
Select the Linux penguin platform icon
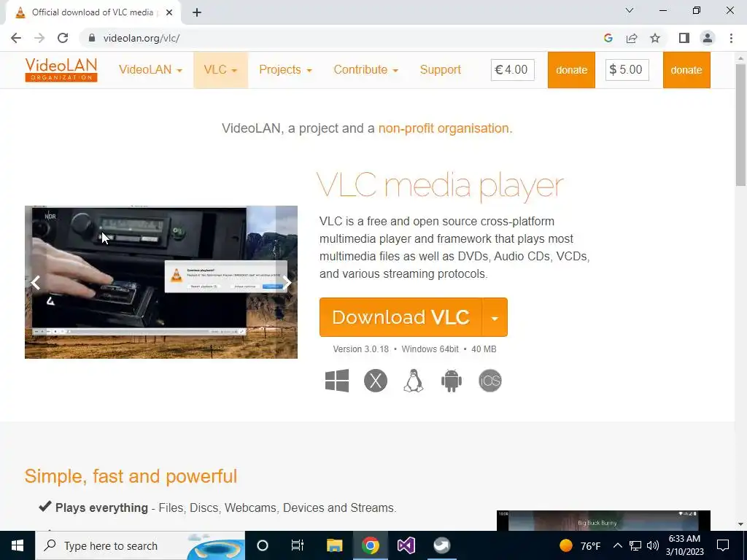click(414, 381)
